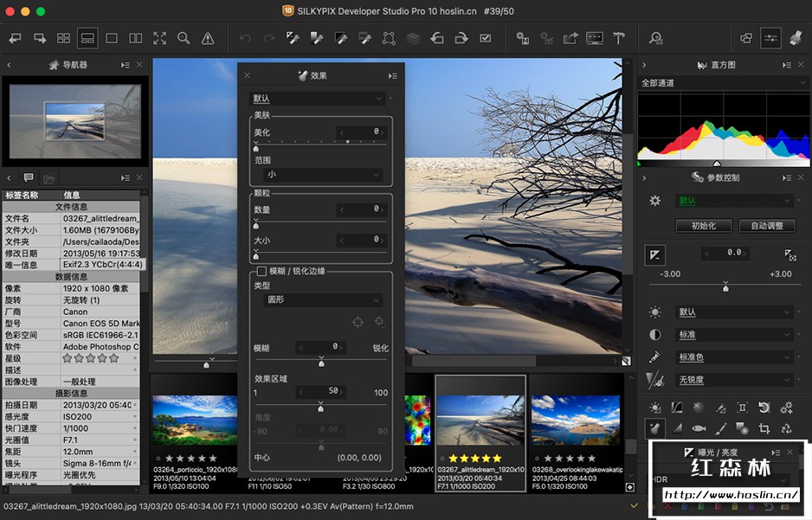Viewport: 812px width, 520px height.
Task: Click the exposure compensation slider track
Action: (x=725, y=285)
